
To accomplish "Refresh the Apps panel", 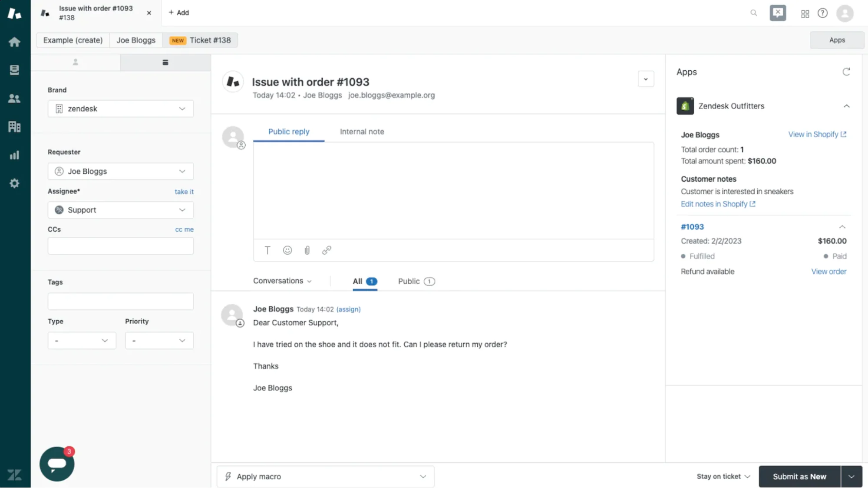I will click(x=847, y=72).
